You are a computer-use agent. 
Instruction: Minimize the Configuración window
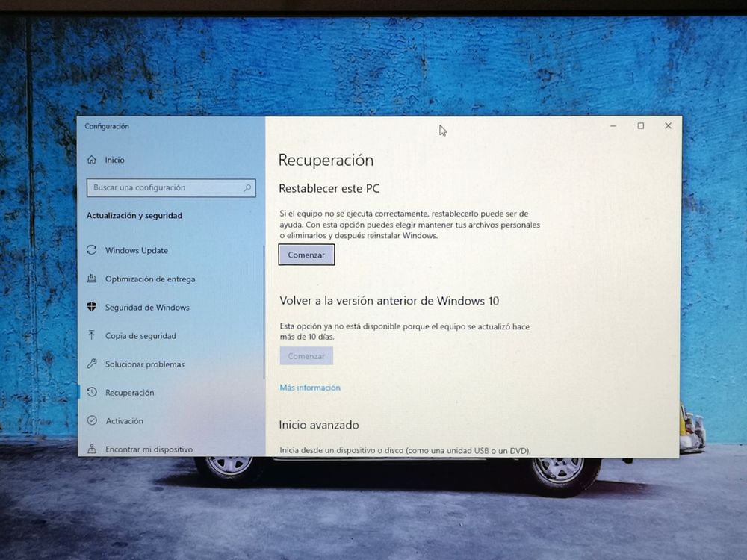(613, 126)
